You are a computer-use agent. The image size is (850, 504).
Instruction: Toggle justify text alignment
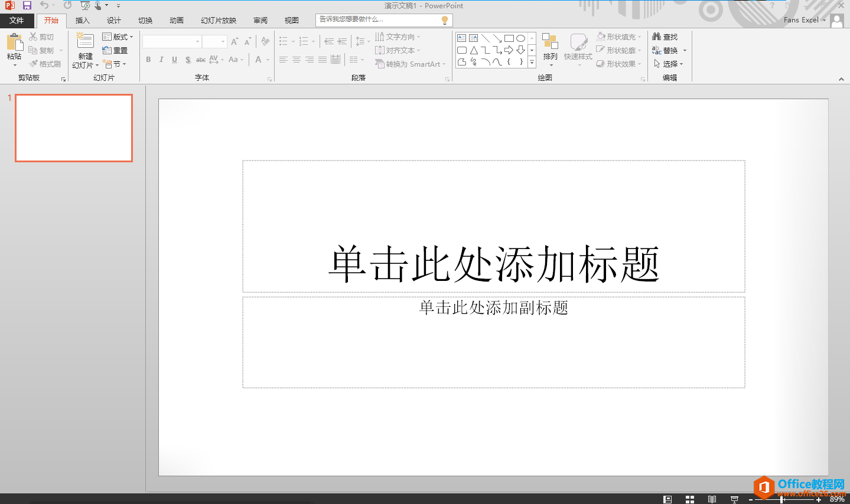(323, 60)
